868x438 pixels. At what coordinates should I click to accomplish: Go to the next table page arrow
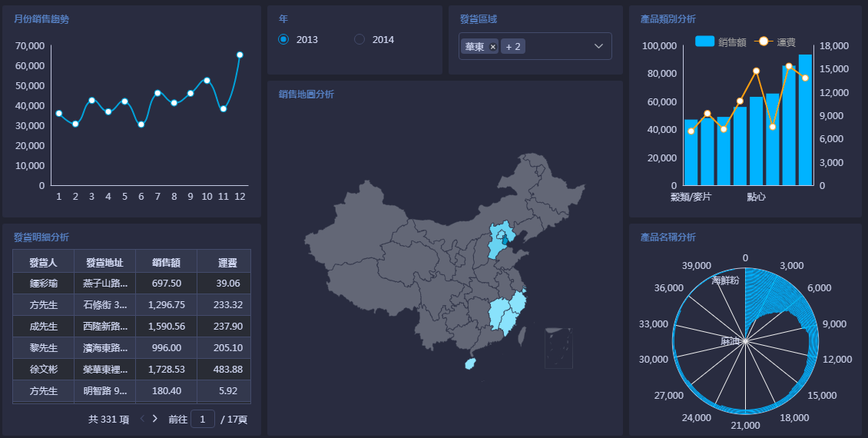[155, 419]
